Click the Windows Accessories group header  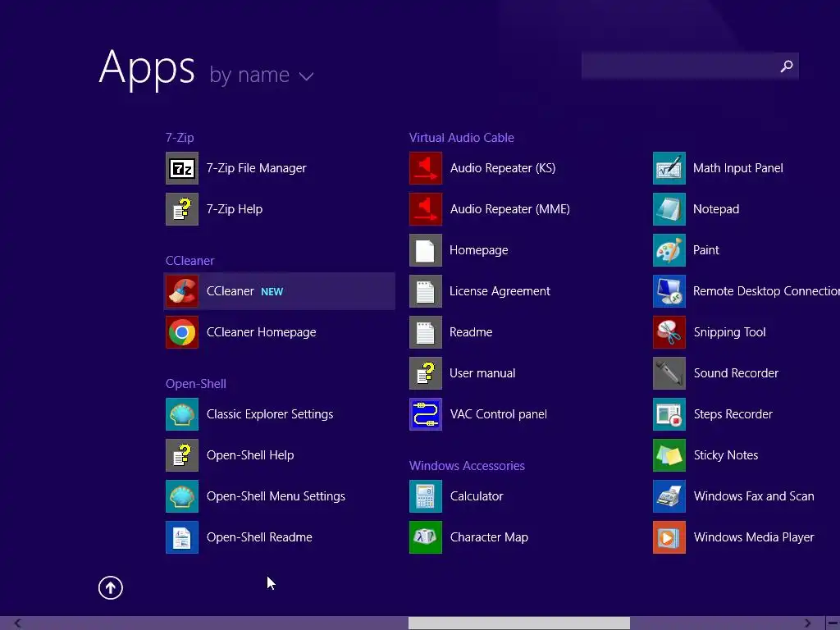coord(467,466)
